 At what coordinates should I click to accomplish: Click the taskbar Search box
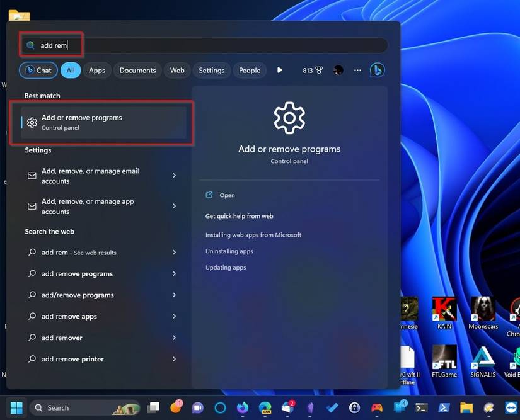pos(85,408)
